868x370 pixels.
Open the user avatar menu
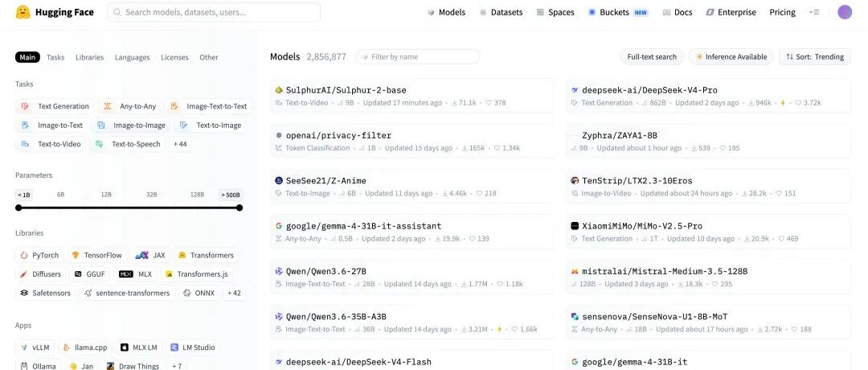click(x=844, y=12)
